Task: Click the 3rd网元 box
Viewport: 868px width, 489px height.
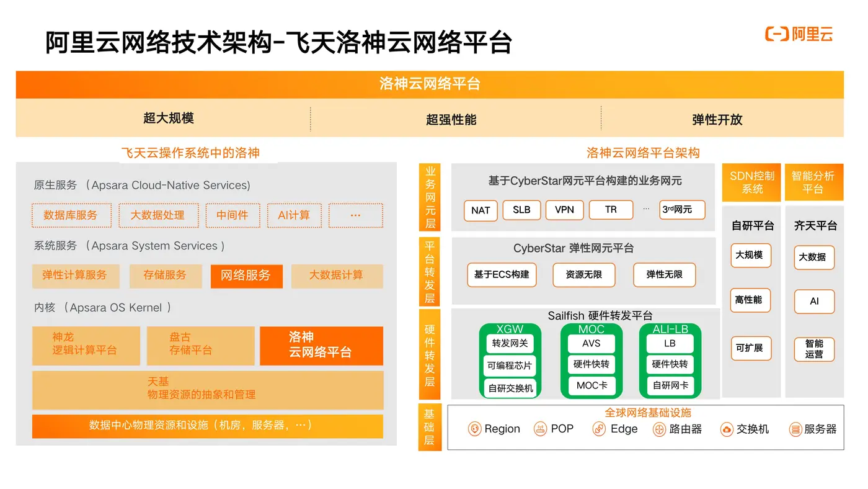Action: coord(682,210)
